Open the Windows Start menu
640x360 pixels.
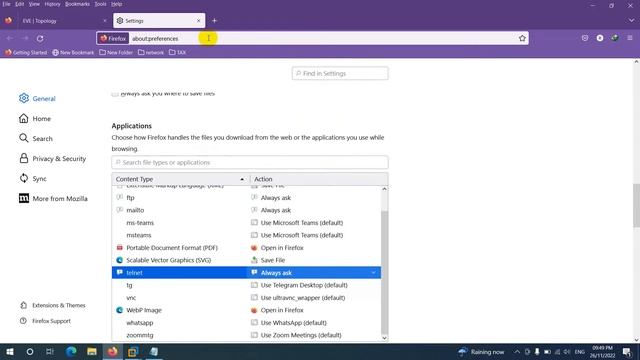(x=10, y=351)
